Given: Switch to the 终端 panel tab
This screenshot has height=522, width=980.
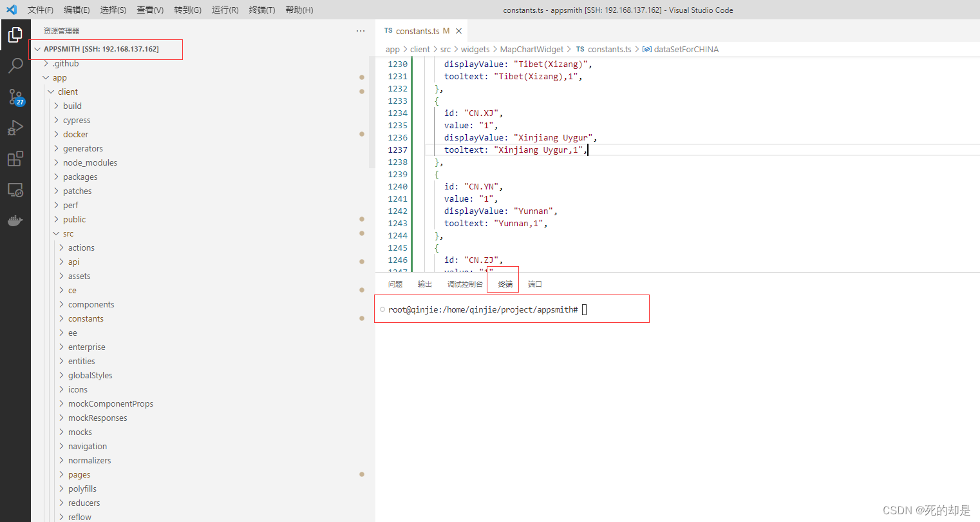Looking at the screenshot, I should pyautogui.click(x=505, y=284).
